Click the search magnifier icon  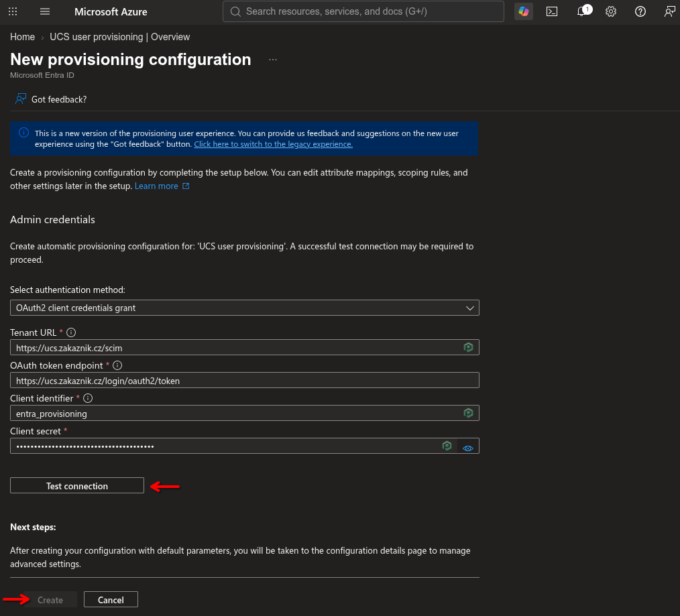point(235,11)
